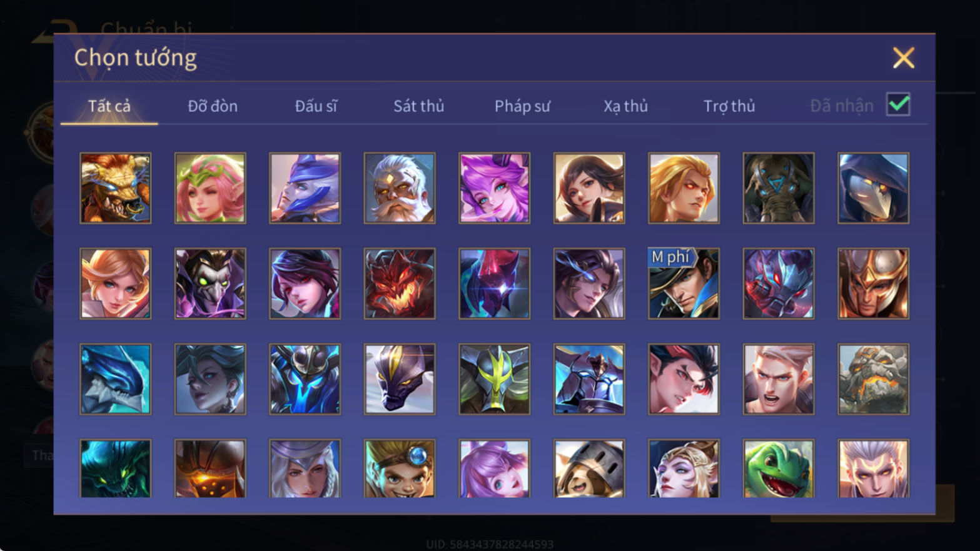This screenshot has width=980, height=551.
Task: Open the 'Đấu sĩ' tab
Action: 316,106
